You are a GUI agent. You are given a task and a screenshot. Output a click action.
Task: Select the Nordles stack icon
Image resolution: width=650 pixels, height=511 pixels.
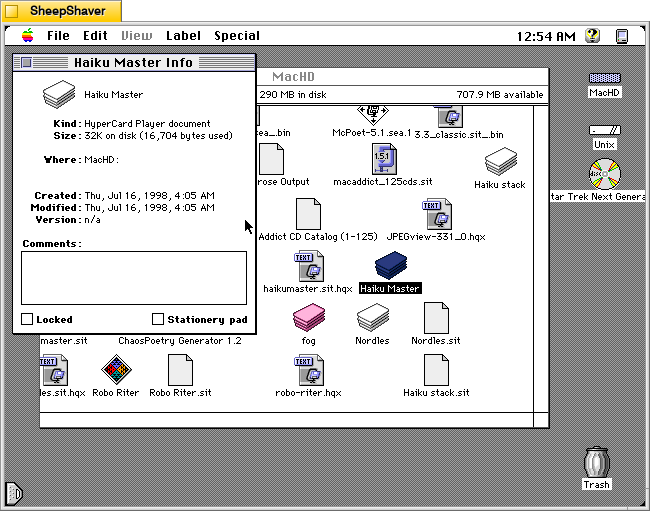(x=373, y=317)
